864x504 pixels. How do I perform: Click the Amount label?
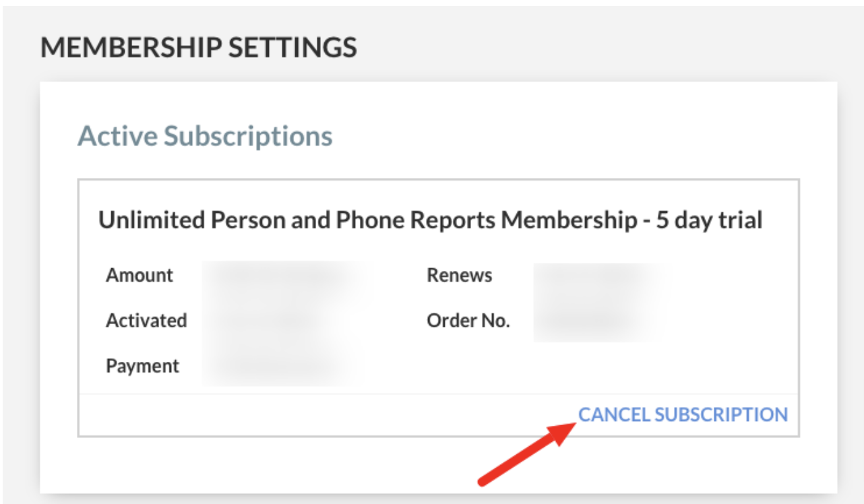point(140,276)
